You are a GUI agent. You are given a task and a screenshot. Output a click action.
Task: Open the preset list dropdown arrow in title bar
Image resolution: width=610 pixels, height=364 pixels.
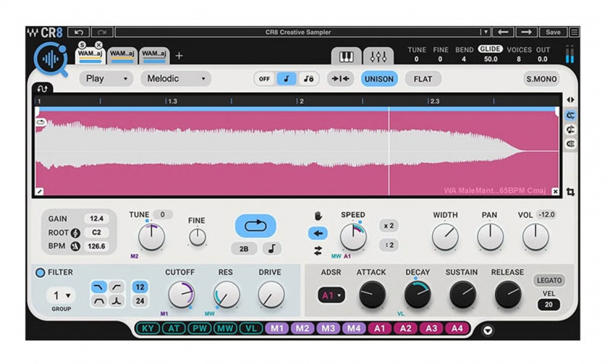[x=486, y=32]
